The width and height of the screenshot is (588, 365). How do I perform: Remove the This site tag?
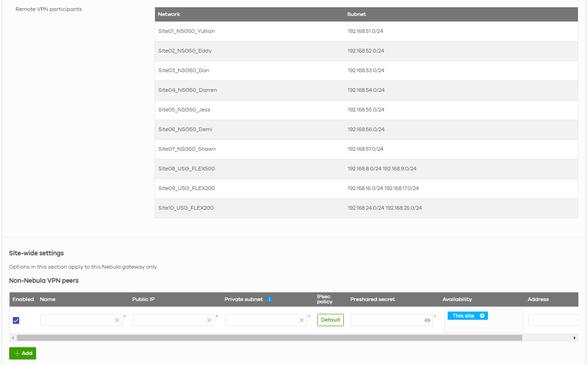[x=482, y=316]
